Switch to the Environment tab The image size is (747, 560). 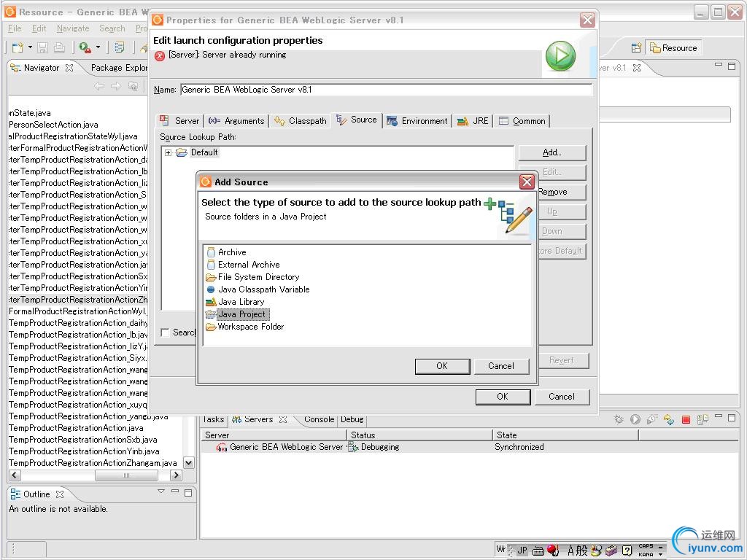coord(417,121)
